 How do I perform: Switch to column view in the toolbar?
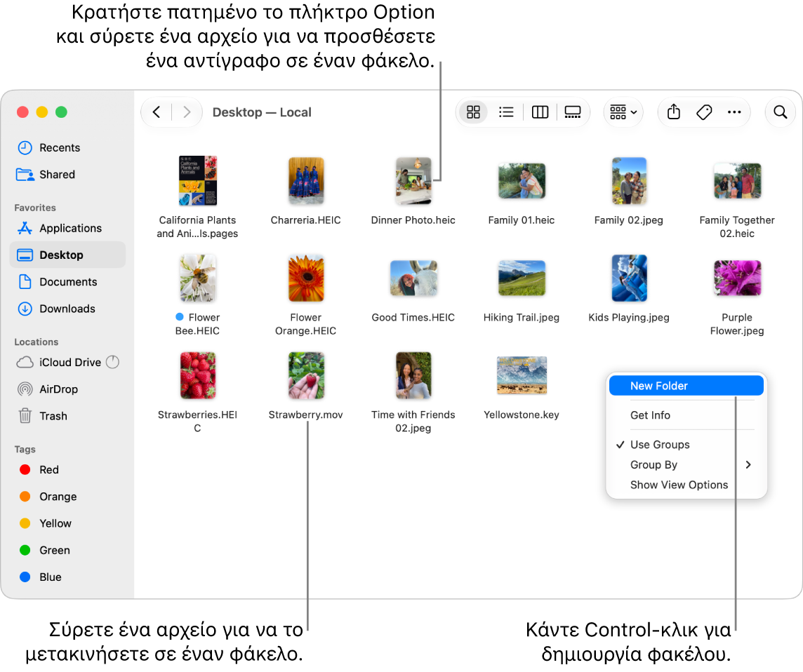click(x=540, y=112)
